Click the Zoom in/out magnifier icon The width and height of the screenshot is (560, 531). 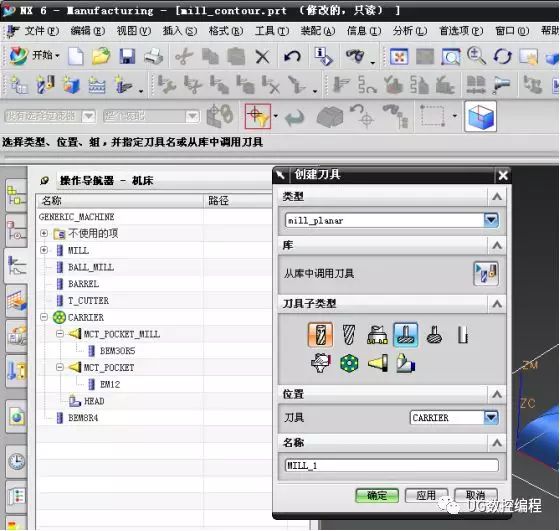pyautogui.click(x=476, y=56)
